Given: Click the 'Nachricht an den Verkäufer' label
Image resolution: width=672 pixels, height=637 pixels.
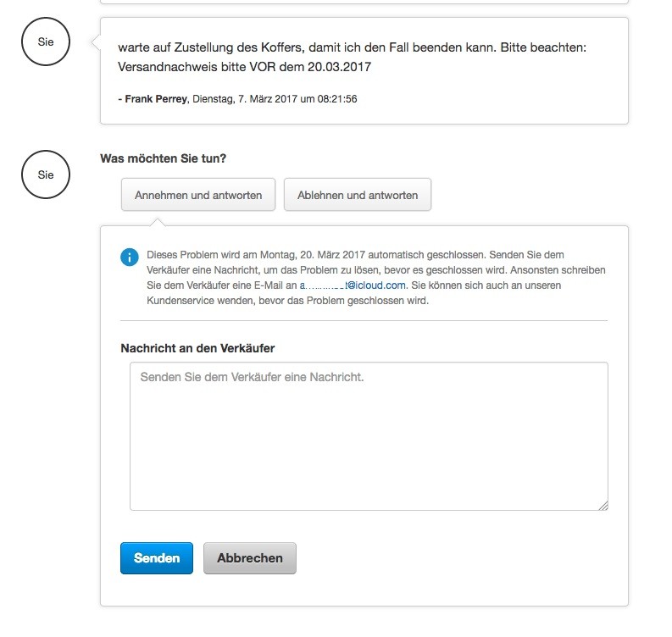Looking at the screenshot, I should pos(197,348).
